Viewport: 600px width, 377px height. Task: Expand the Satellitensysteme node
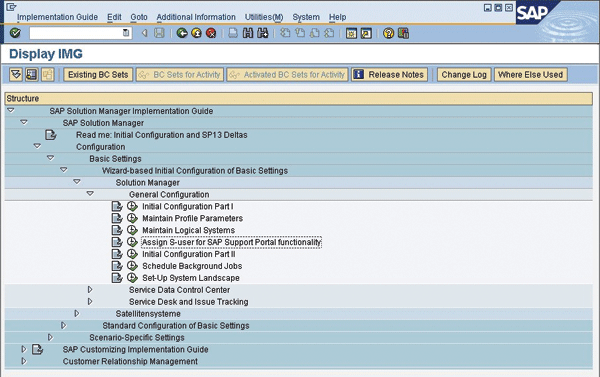point(77,313)
